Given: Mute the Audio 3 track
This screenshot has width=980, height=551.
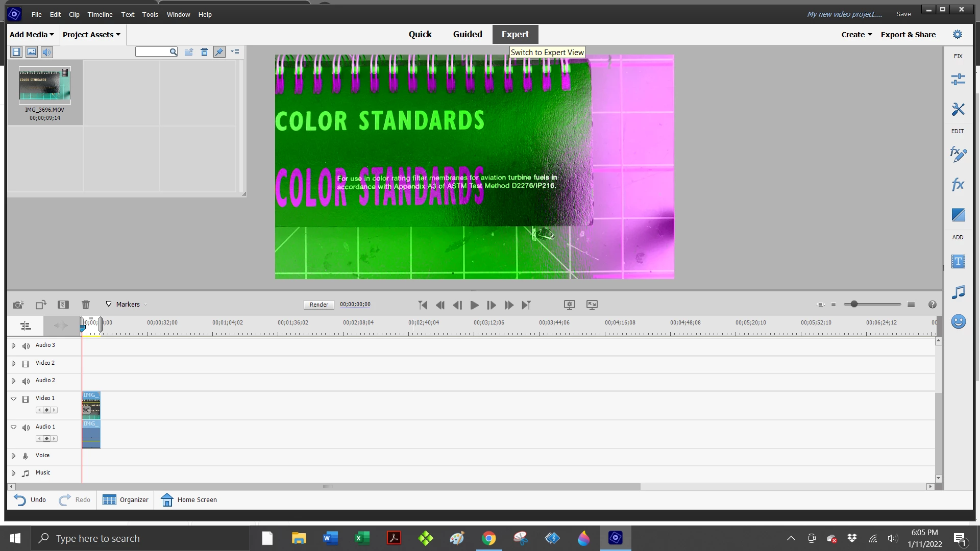Looking at the screenshot, I should click(x=26, y=346).
